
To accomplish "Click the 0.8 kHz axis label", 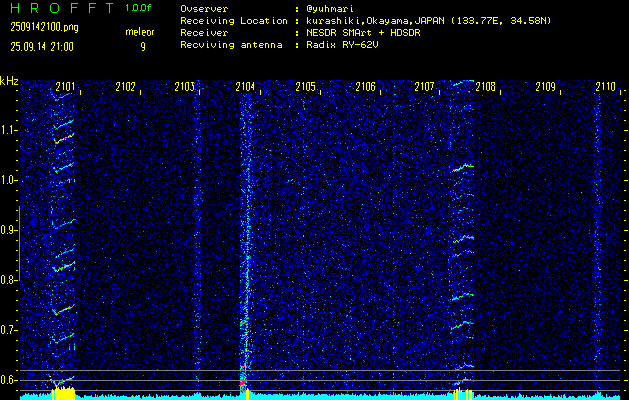I will click(7, 280).
